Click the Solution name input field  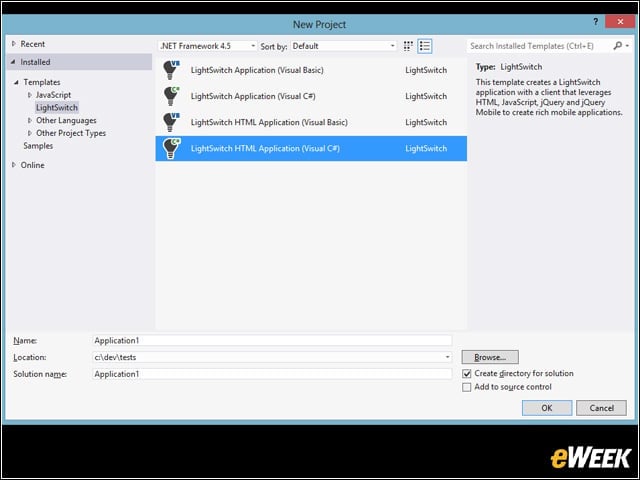tap(272, 374)
